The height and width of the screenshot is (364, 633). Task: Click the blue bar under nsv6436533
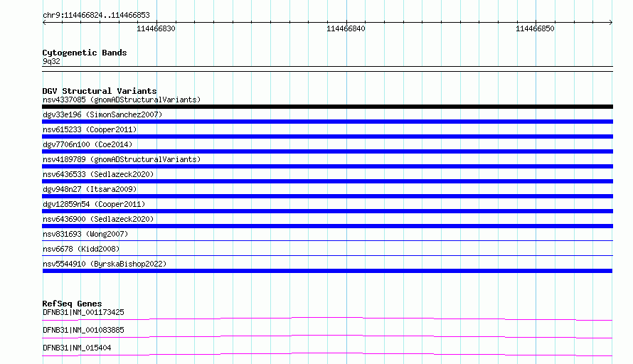(x=327, y=181)
